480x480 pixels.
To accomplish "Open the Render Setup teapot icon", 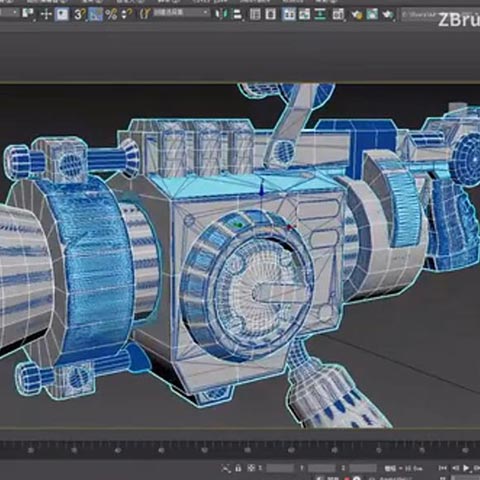I will tap(357, 14).
